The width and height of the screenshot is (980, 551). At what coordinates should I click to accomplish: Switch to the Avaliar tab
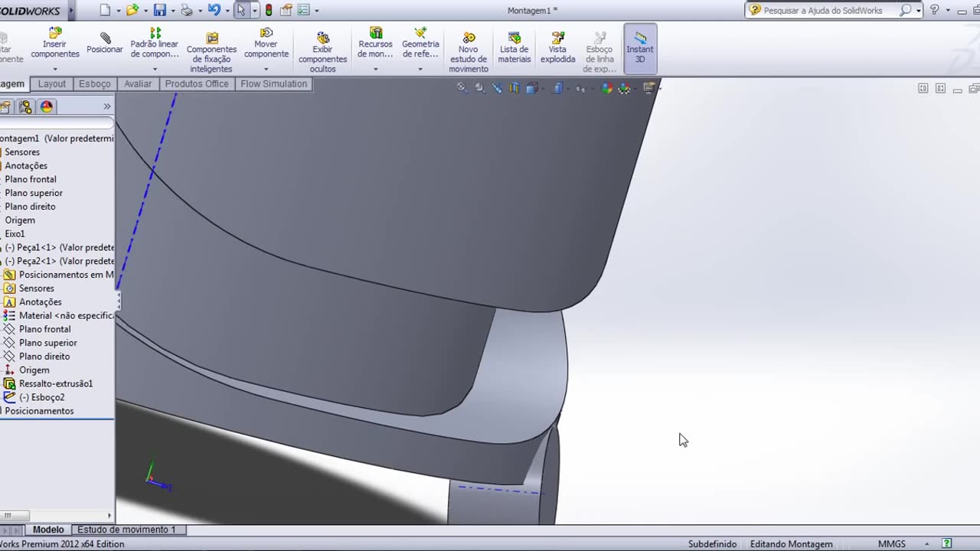point(138,84)
